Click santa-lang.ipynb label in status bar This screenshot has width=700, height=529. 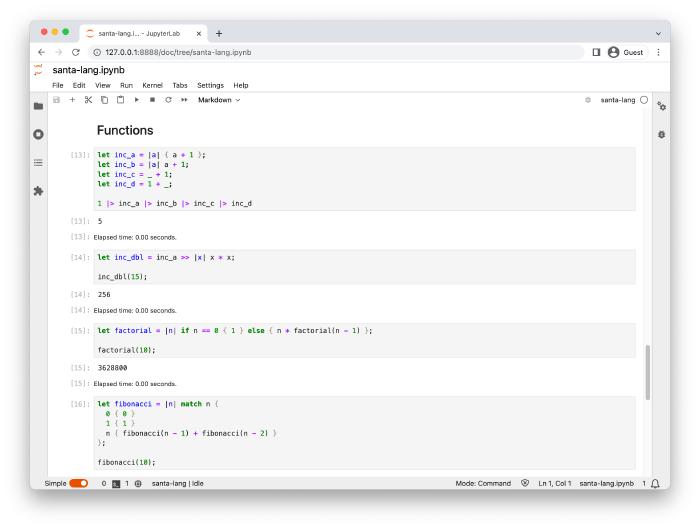[x=606, y=483]
